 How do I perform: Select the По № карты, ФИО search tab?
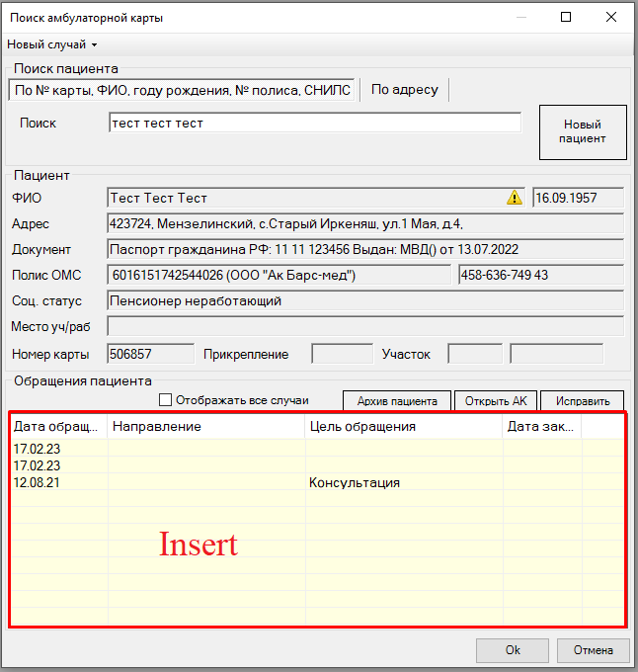tap(181, 90)
